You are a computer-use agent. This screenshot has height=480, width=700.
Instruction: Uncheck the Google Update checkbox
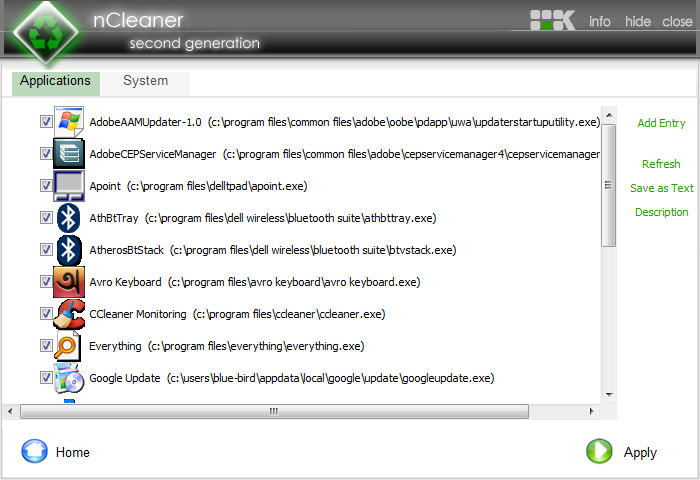46,377
